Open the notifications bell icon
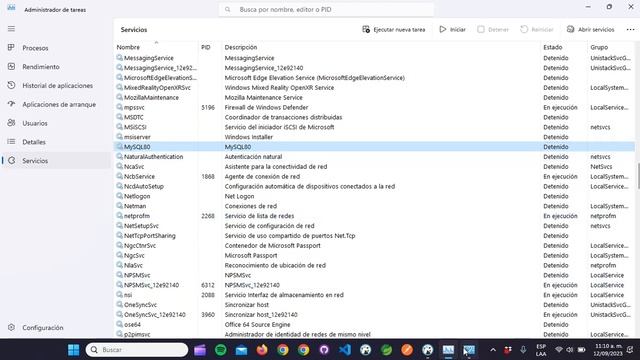640x360 pixels. pos(631,350)
